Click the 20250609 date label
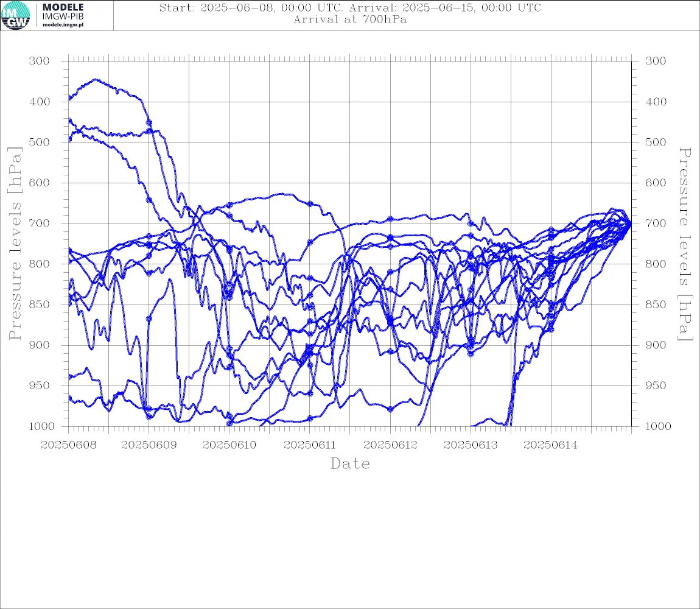 coord(149,445)
